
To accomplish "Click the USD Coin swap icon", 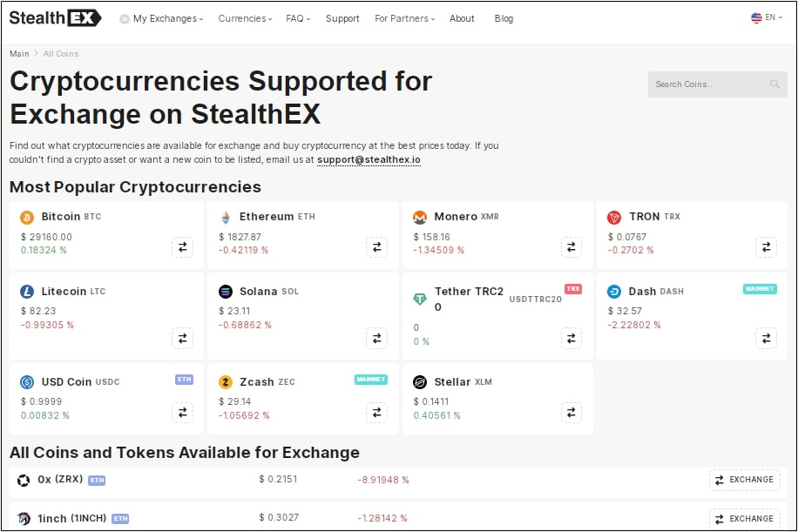I will pyautogui.click(x=182, y=413).
